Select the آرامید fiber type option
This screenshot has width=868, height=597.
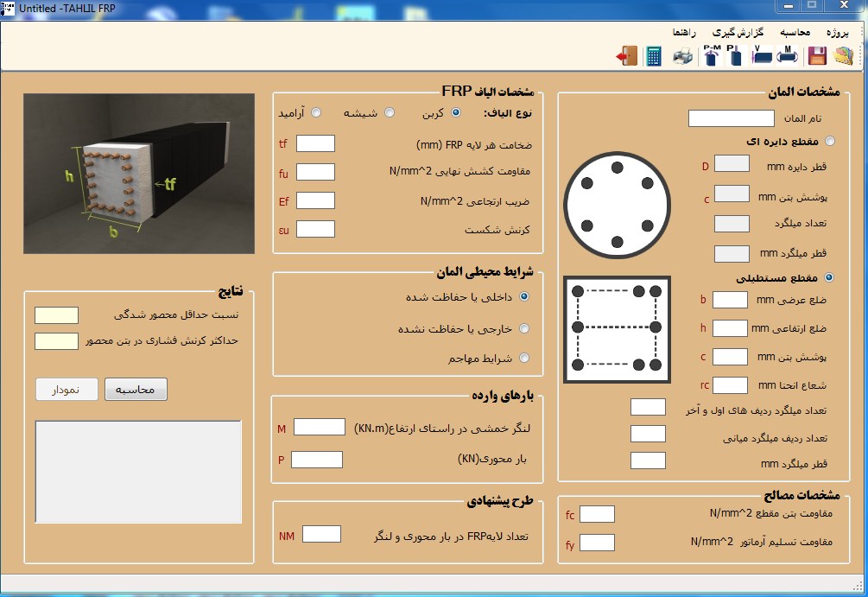pyautogui.click(x=316, y=113)
